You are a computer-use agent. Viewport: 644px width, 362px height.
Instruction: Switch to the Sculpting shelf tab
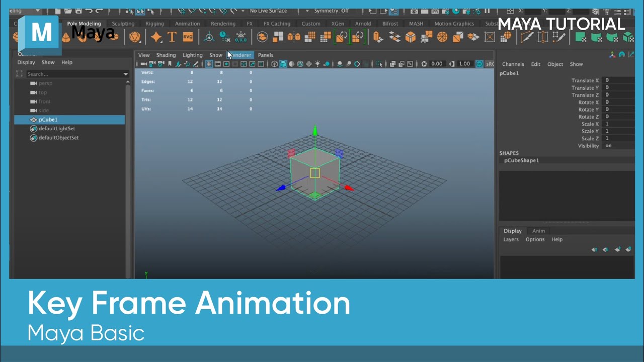(123, 24)
